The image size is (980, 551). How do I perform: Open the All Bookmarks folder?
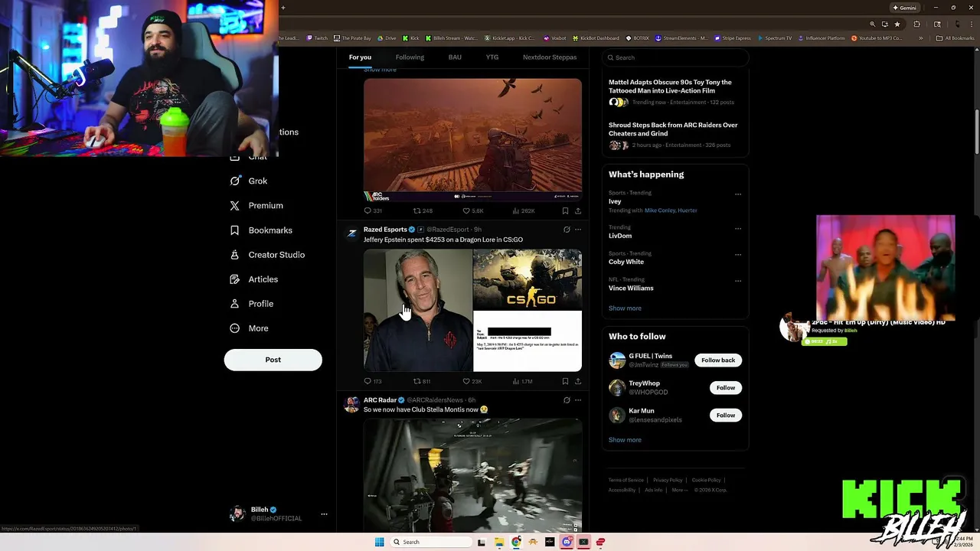955,38
